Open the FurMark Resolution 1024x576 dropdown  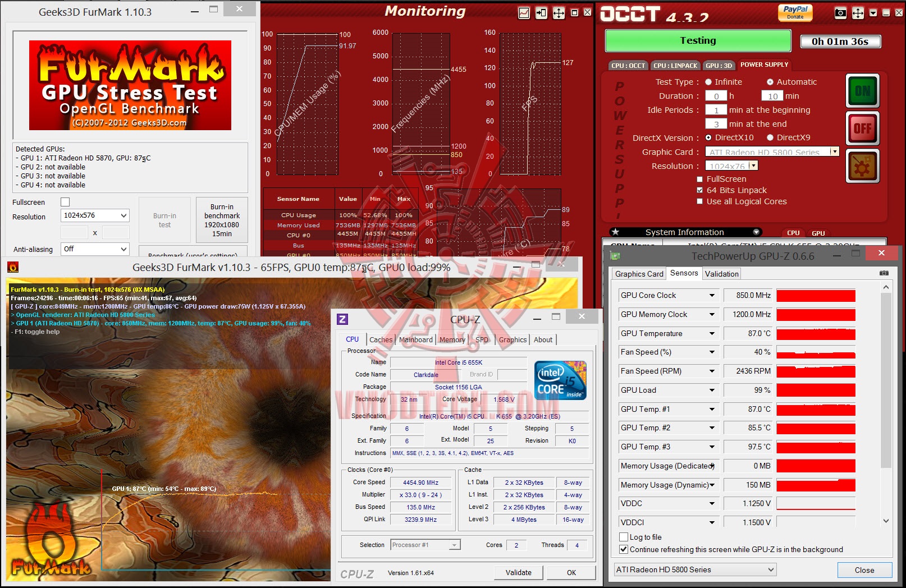click(95, 215)
